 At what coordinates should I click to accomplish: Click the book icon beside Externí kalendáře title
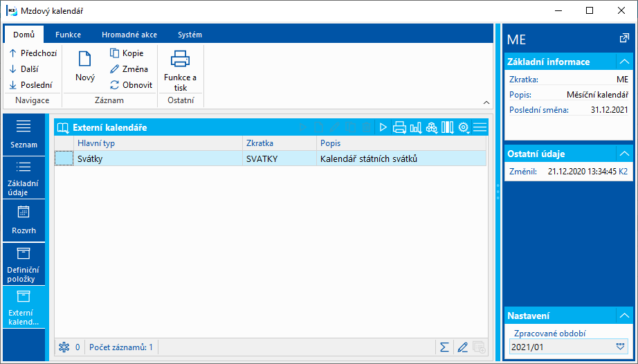tap(63, 128)
